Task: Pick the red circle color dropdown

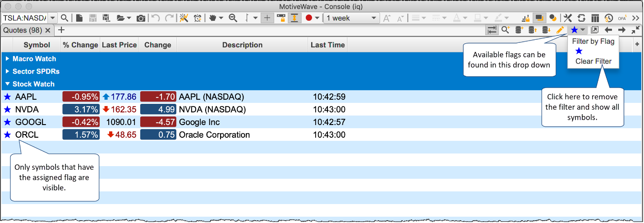Action: click(x=312, y=18)
